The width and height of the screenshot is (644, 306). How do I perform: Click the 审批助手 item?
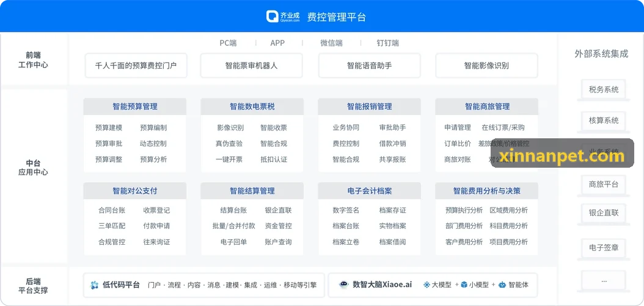(x=393, y=128)
